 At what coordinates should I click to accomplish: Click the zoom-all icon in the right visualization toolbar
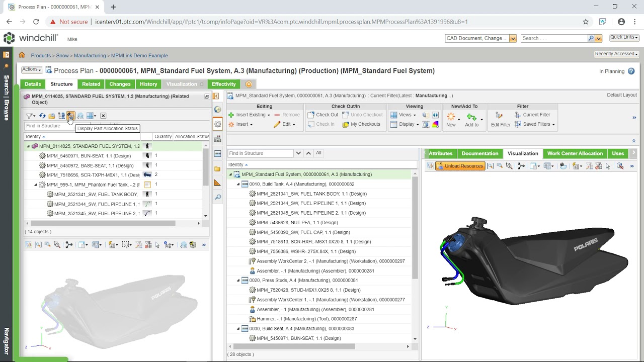click(x=490, y=166)
